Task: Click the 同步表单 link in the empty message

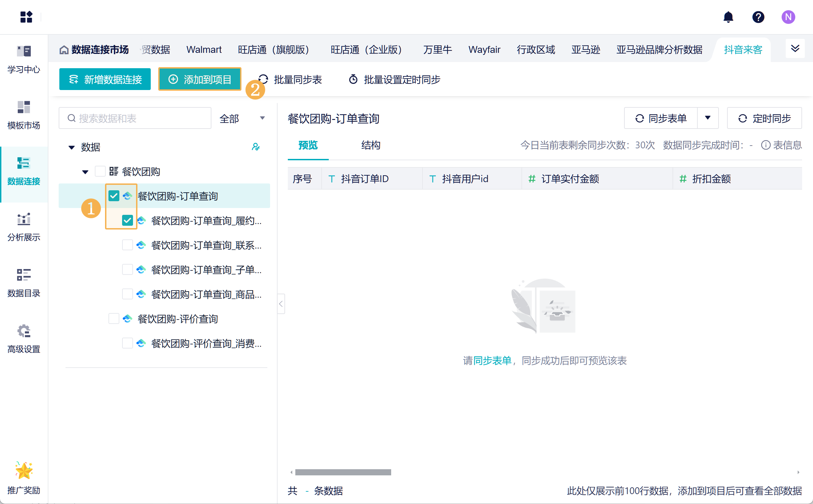Action: point(492,360)
